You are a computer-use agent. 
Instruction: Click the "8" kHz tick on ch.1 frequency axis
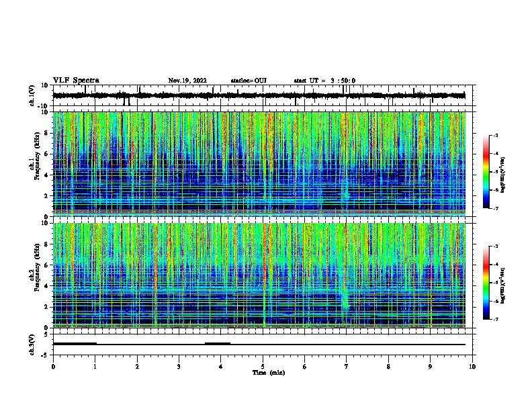coord(47,133)
